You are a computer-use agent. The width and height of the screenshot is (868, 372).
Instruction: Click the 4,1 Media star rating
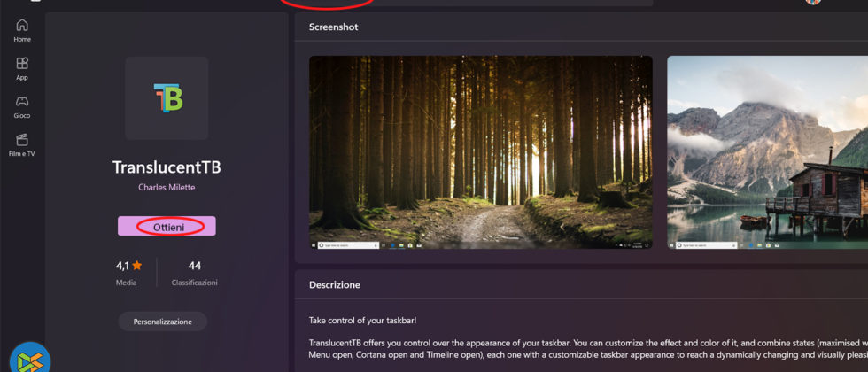pos(128,273)
